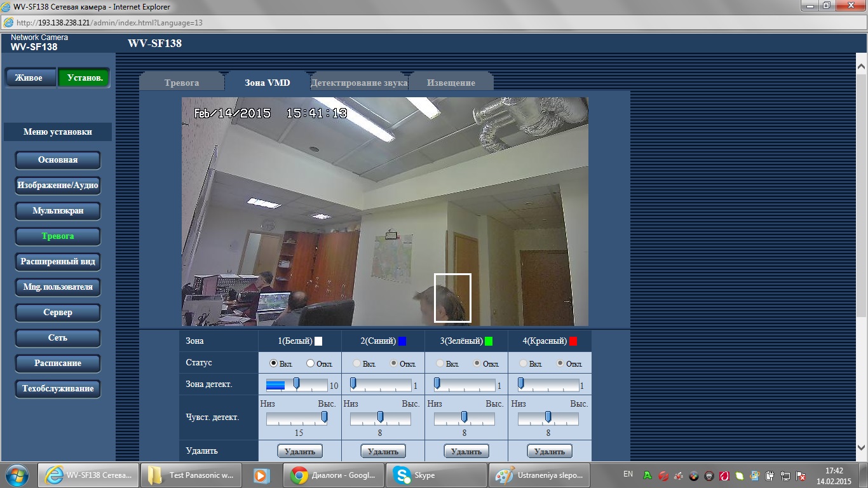Click the multicolor ball tray icon

pyautogui.click(x=693, y=475)
